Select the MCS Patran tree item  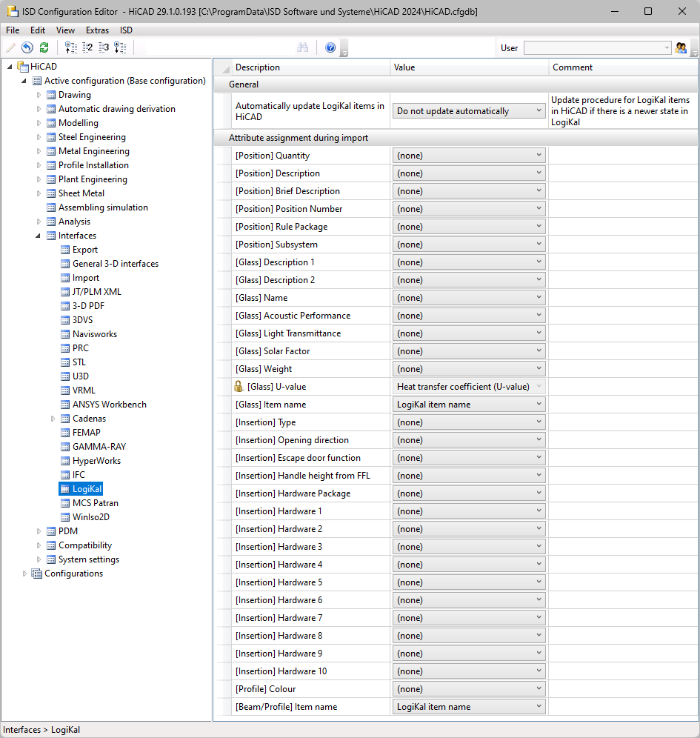click(x=96, y=503)
